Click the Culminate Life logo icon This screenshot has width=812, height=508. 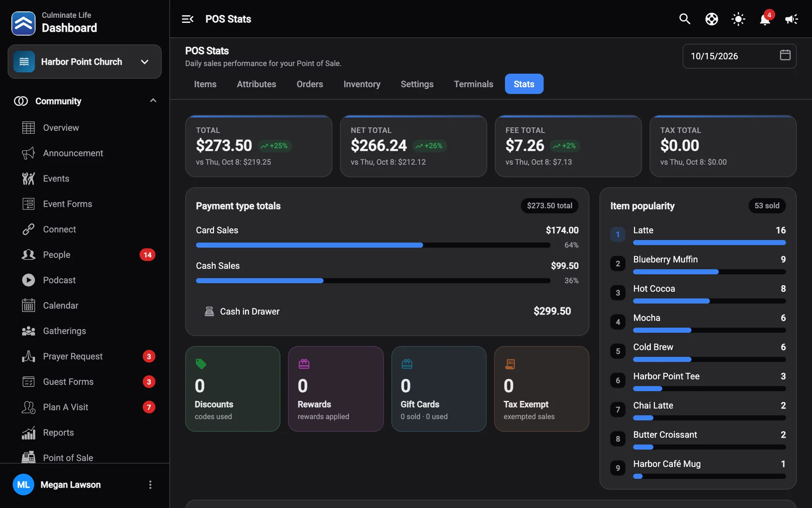(x=23, y=23)
